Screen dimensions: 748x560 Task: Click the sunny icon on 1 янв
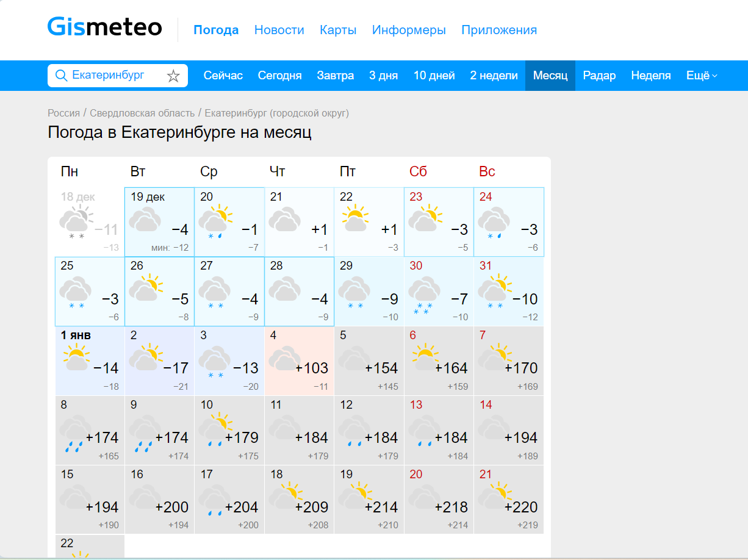click(76, 357)
